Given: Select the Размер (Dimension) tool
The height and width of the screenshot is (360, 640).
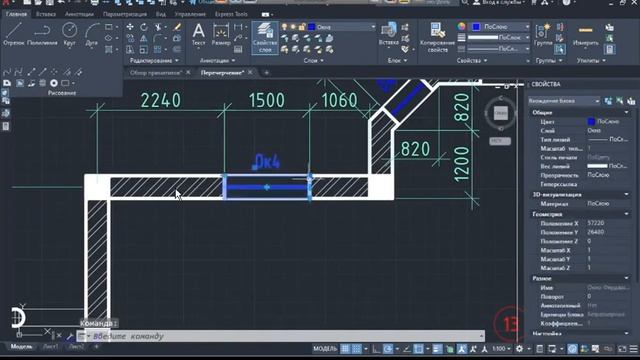Looking at the screenshot, I should tap(221, 34).
